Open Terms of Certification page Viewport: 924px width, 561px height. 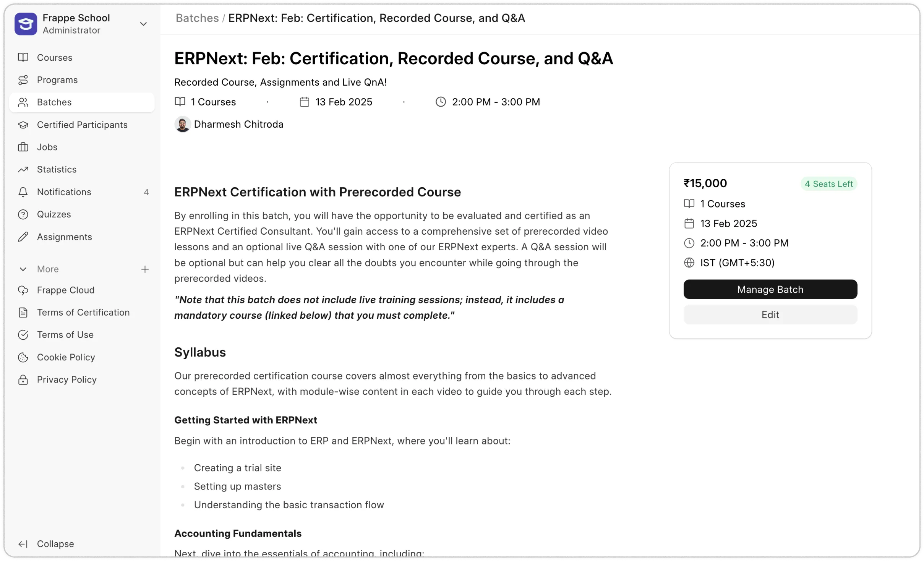pyautogui.click(x=83, y=312)
